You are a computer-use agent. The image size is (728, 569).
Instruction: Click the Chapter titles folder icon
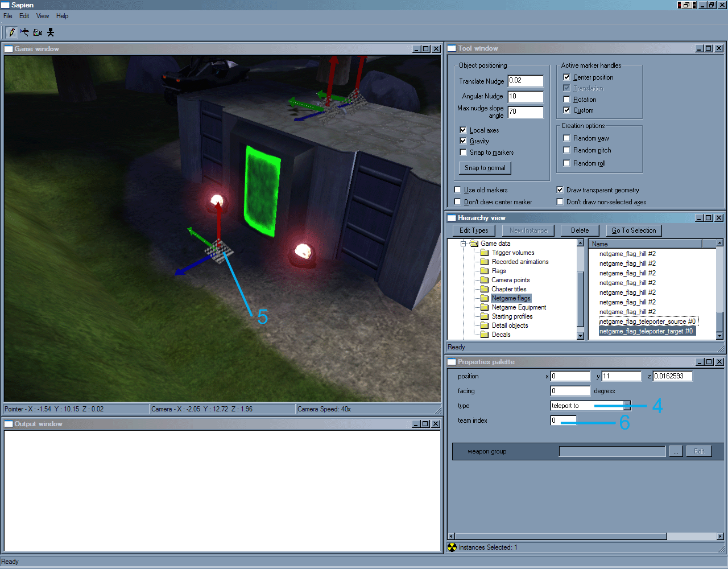tap(484, 289)
